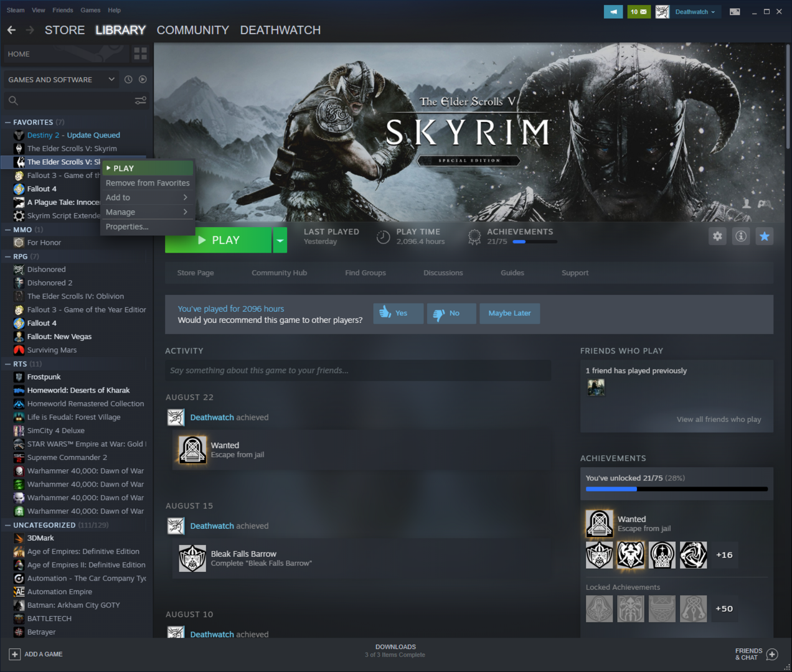Click the first locked achievement icon

click(x=600, y=609)
